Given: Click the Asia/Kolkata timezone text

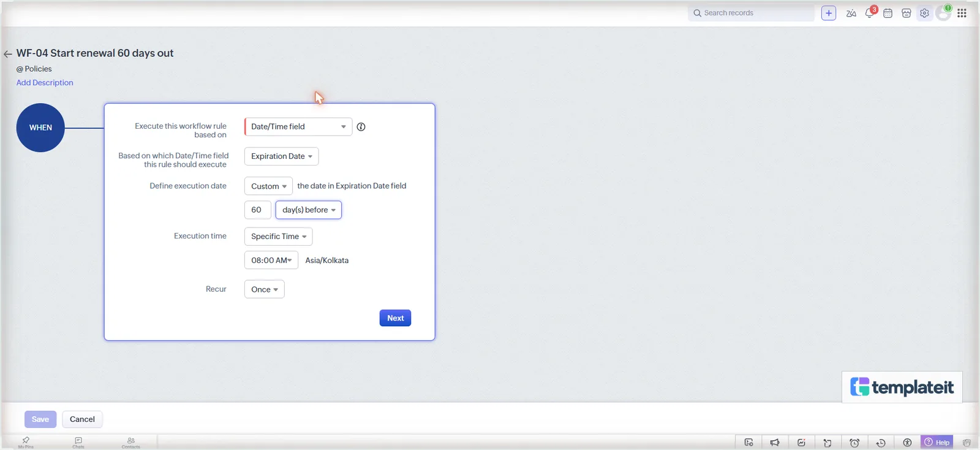Looking at the screenshot, I should (327, 261).
